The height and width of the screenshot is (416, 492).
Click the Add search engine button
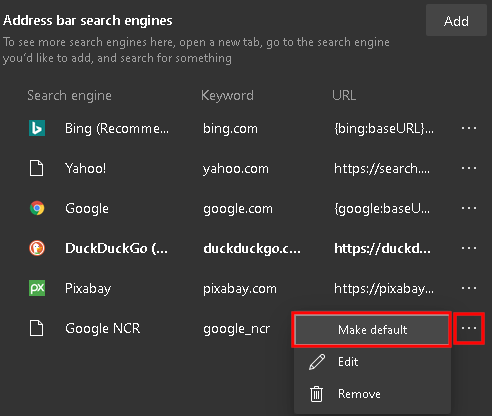point(456,21)
